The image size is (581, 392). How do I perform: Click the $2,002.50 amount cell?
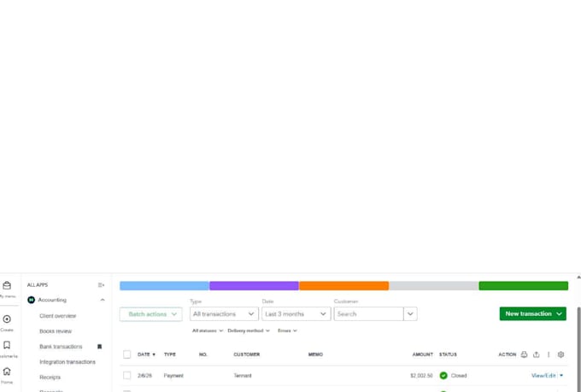pos(421,376)
